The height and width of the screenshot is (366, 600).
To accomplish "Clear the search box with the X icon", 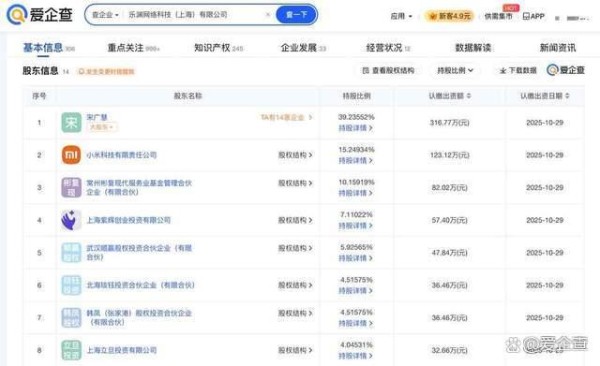I will click(268, 15).
